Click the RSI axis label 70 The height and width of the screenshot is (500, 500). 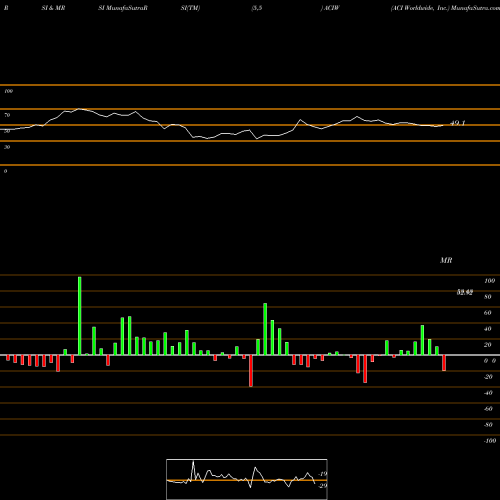[7, 115]
